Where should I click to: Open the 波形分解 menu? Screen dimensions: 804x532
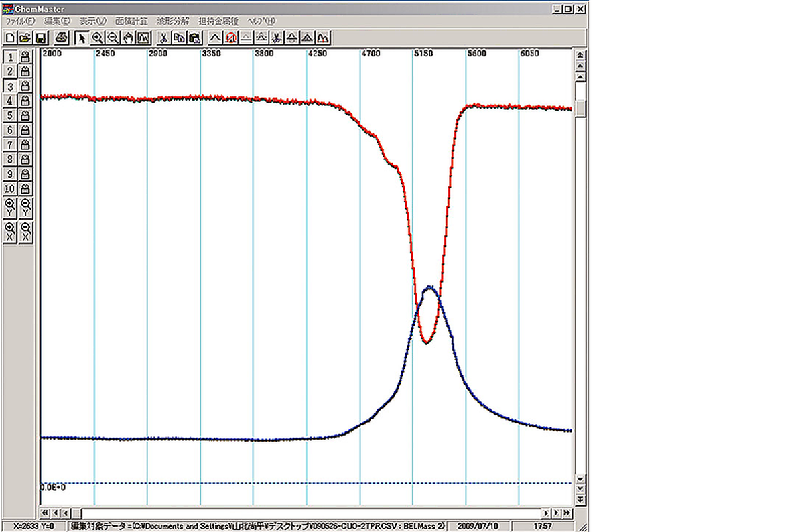[173, 22]
